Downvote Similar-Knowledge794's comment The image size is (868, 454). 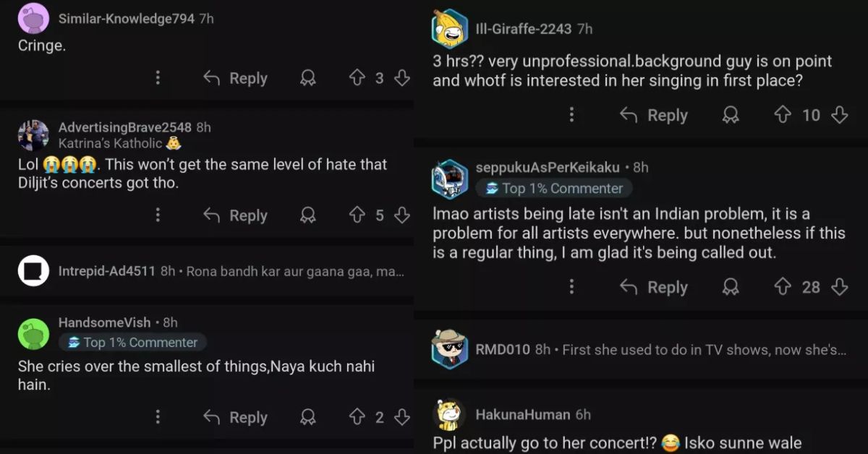point(402,78)
